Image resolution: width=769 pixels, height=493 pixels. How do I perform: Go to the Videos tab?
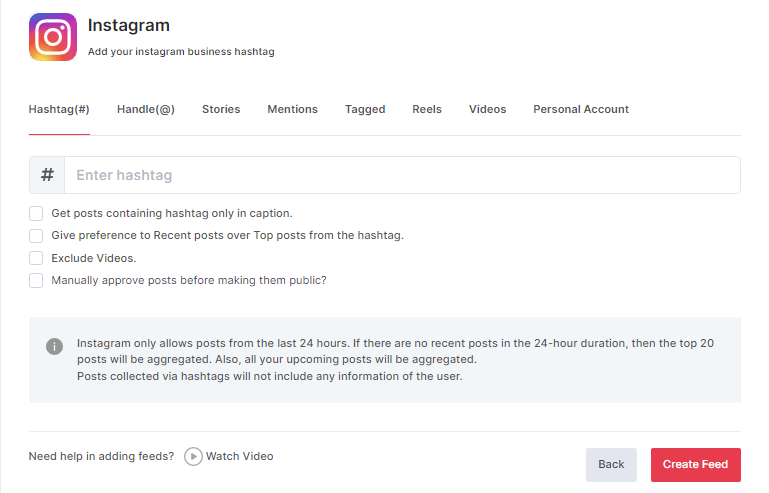(487, 109)
